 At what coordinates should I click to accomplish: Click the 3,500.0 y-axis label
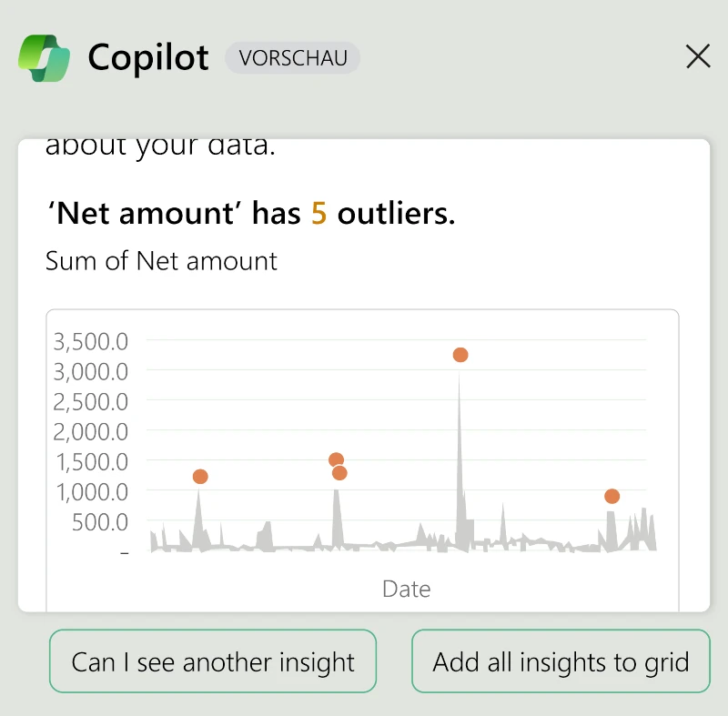coord(90,342)
